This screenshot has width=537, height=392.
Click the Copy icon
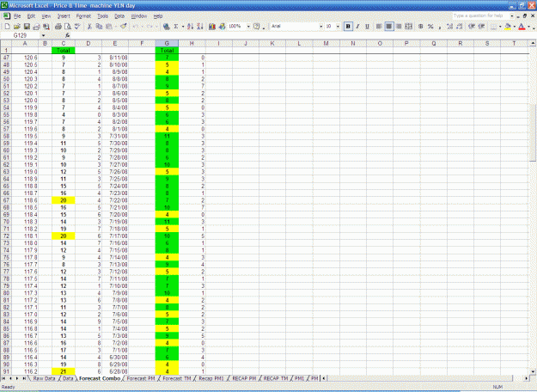(x=99, y=27)
